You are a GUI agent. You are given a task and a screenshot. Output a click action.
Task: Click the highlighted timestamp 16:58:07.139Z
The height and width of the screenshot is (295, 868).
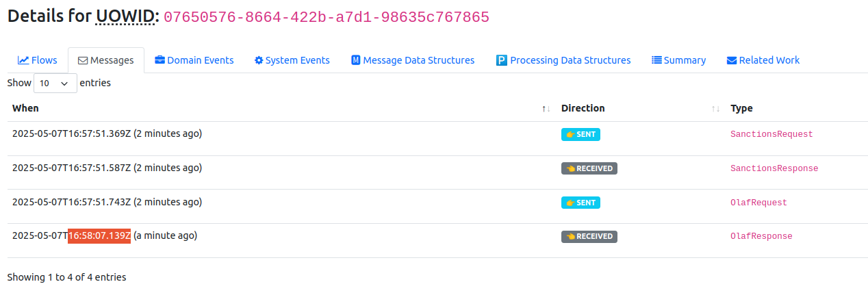(x=99, y=235)
